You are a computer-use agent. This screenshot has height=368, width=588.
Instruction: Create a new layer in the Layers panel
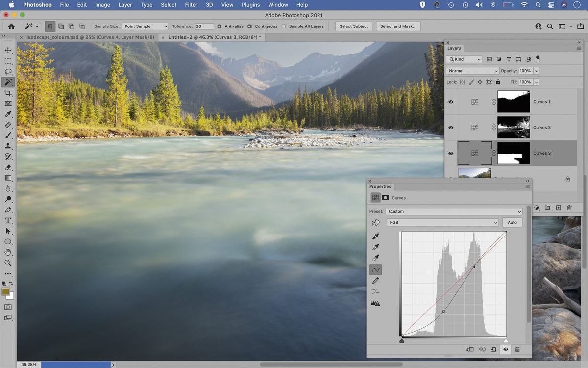[x=558, y=208]
